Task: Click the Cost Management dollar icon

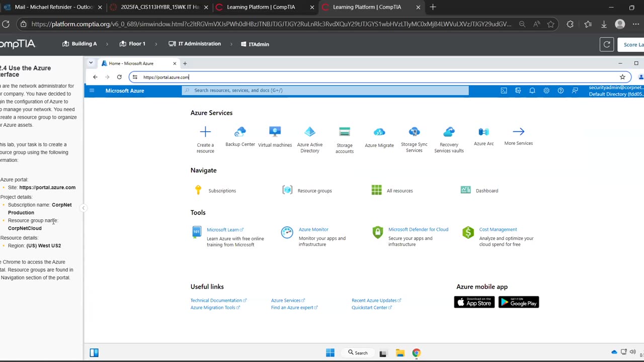Action: 468,232
